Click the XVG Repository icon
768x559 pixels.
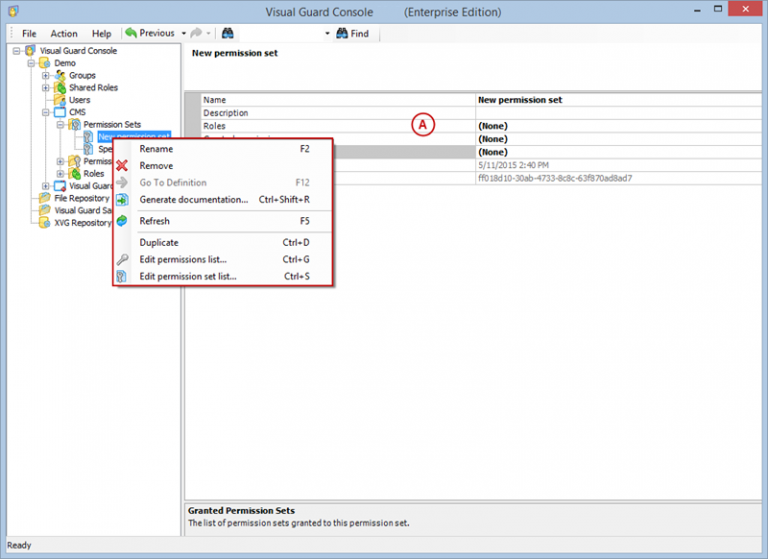[x=45, y=222]
